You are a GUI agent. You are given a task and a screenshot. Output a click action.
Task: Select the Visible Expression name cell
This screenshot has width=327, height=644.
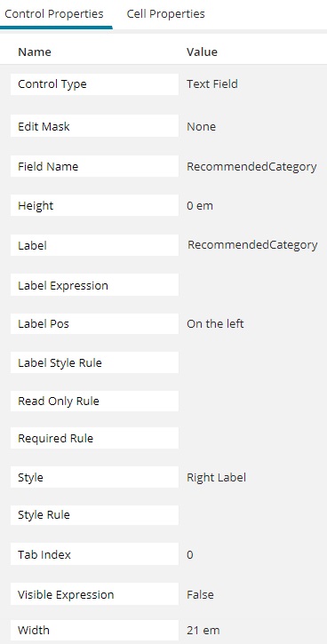(94, 594)
